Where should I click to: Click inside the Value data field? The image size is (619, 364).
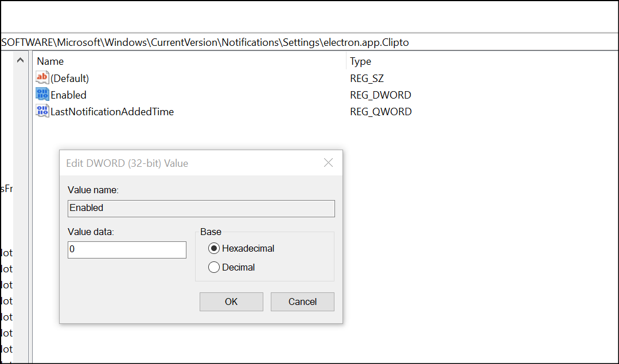pyautogui.click(x=126, y=250)
